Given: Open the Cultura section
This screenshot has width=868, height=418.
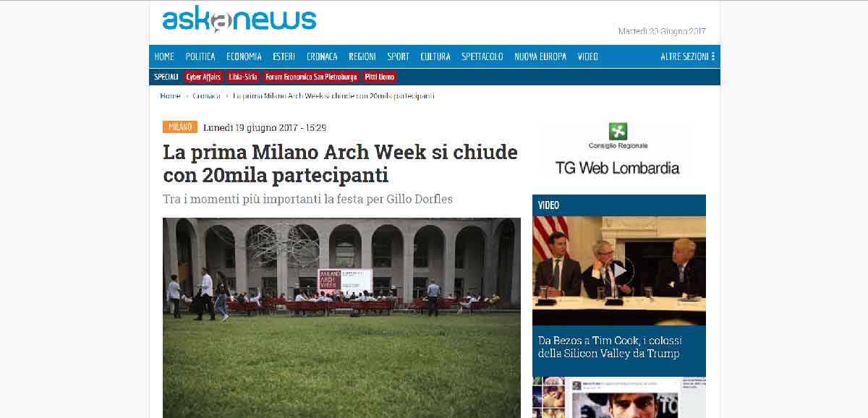Looking at the screenshot, I should (435, 56).
